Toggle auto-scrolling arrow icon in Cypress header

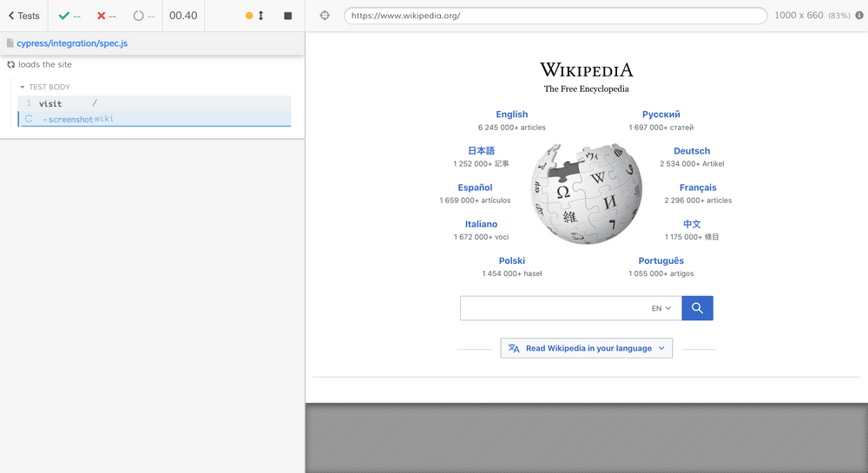[x=261, y=16]
